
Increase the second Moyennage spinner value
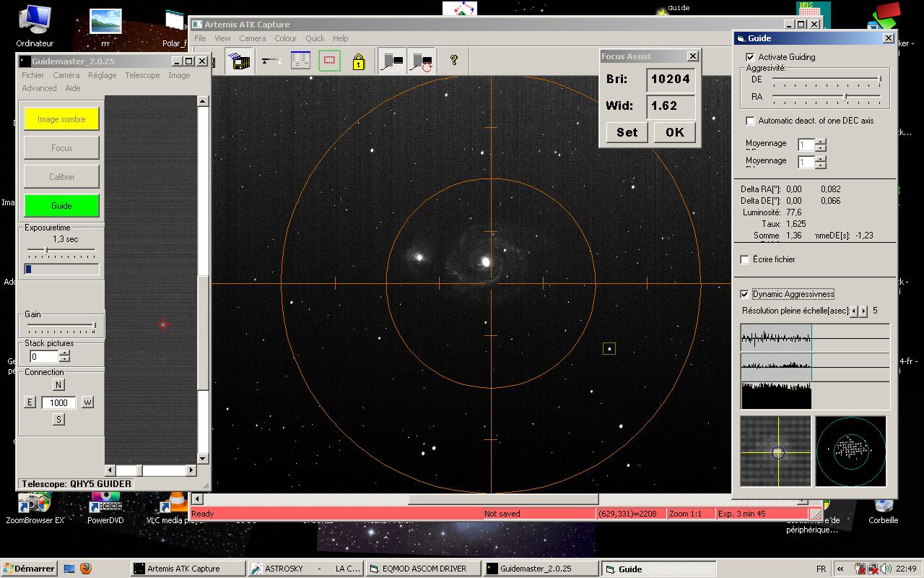click(820, 159)
